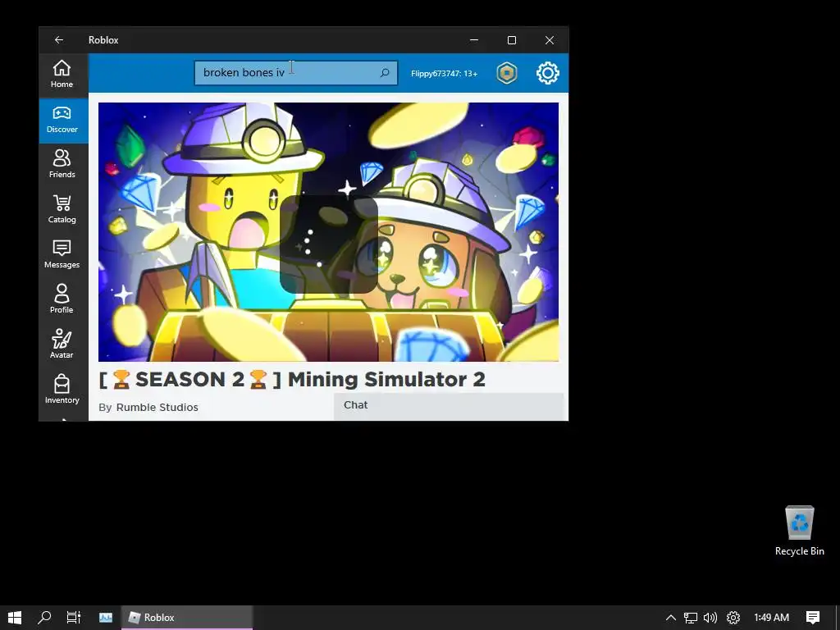Image resolution: width=840 pixels, height=630 pixels.
Task: Click username Flippy673747: 13+
Action: (444, 73)
